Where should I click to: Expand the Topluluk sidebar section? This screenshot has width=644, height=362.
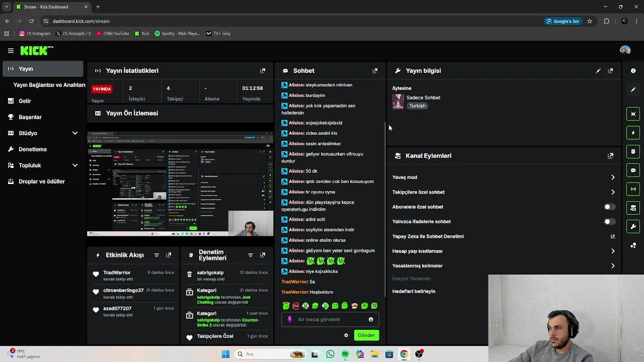point(75,165)
